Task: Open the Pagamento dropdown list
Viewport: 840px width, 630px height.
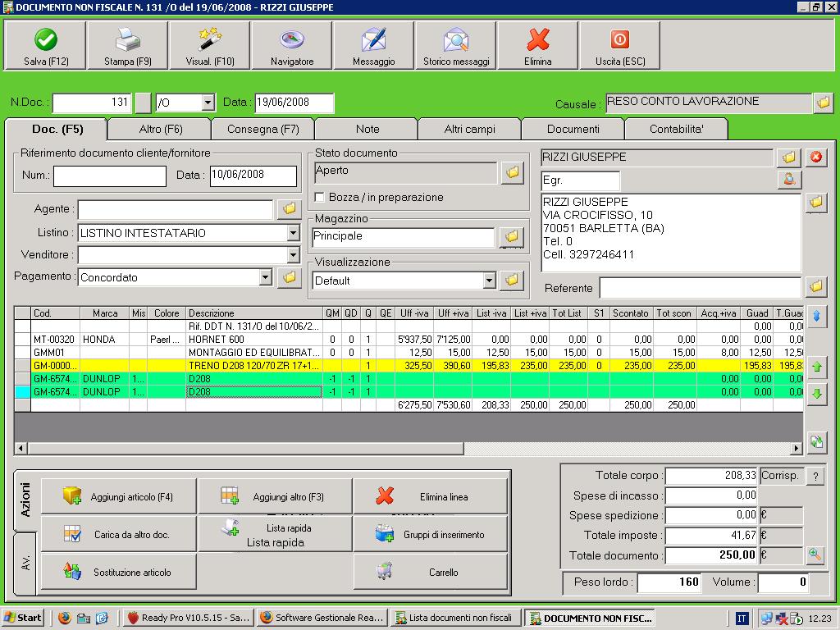Action: (x=265, y=278)
